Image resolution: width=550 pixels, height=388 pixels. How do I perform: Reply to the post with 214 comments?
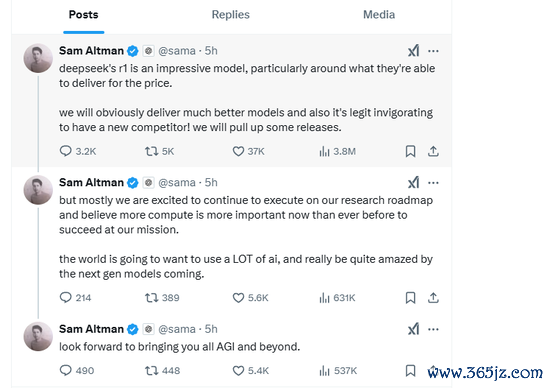(x=75, y=298)
